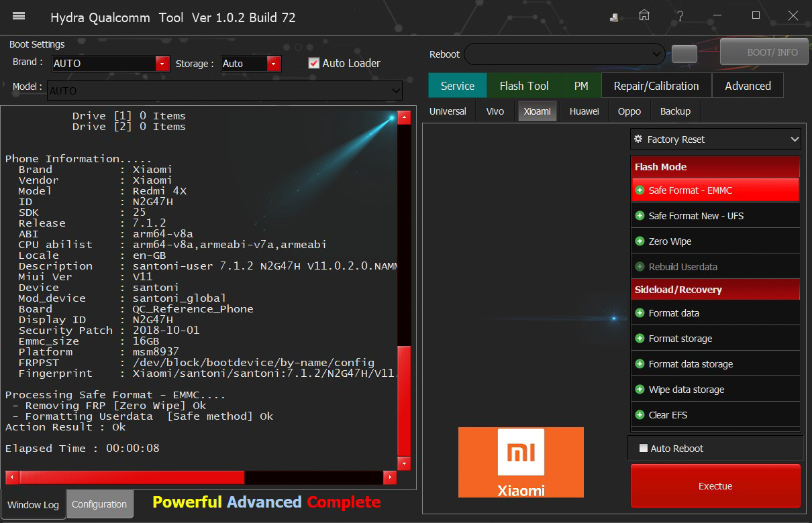Click the 'Powerful Advanced Complete' slogan text
Image resolution: width=812 pixels, height=523 pixels.
[x=266, y=502]
